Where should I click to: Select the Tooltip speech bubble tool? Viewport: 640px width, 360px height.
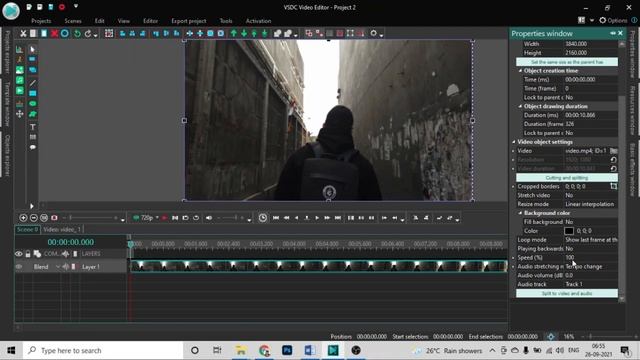tap(33, 147)
